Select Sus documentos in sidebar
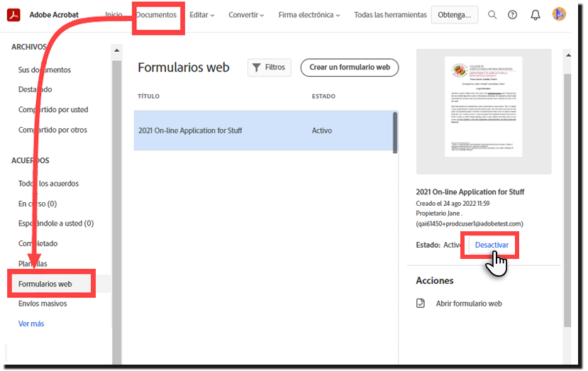The image size is (588, 371). pyautogui.click(x=45, y=70)
